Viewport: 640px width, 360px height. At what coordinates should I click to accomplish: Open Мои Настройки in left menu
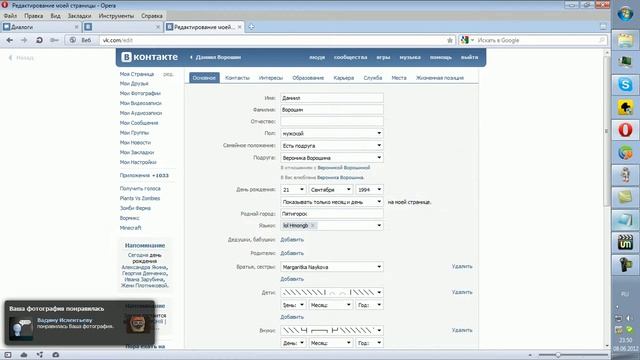[x=138, y=162]
